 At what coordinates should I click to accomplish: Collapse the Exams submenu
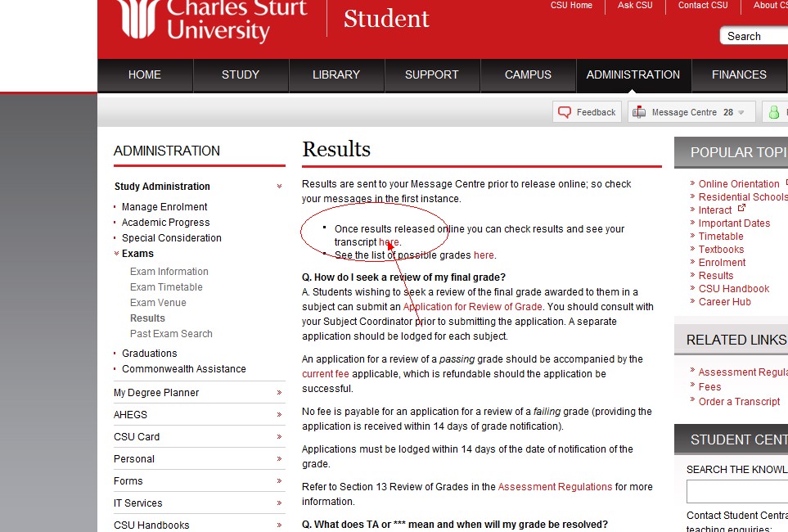pos(116,254)
